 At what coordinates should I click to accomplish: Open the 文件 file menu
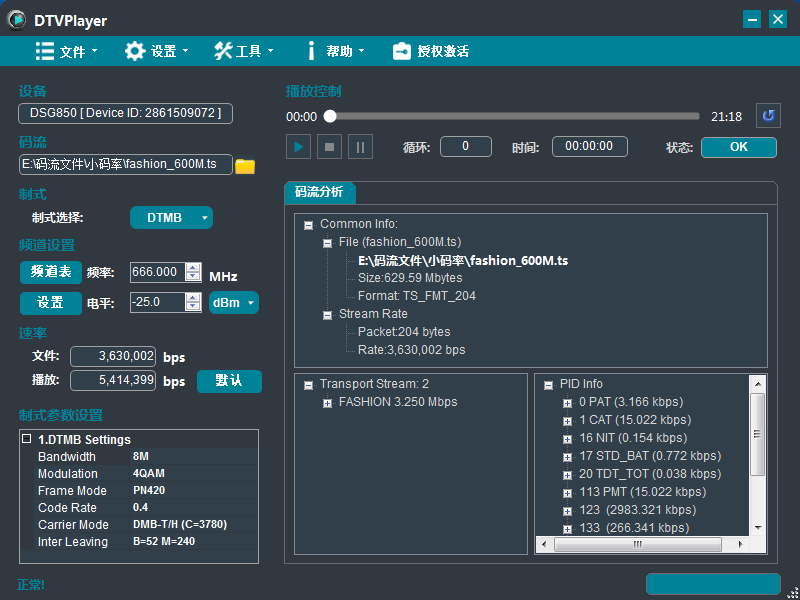click(67, 51)
